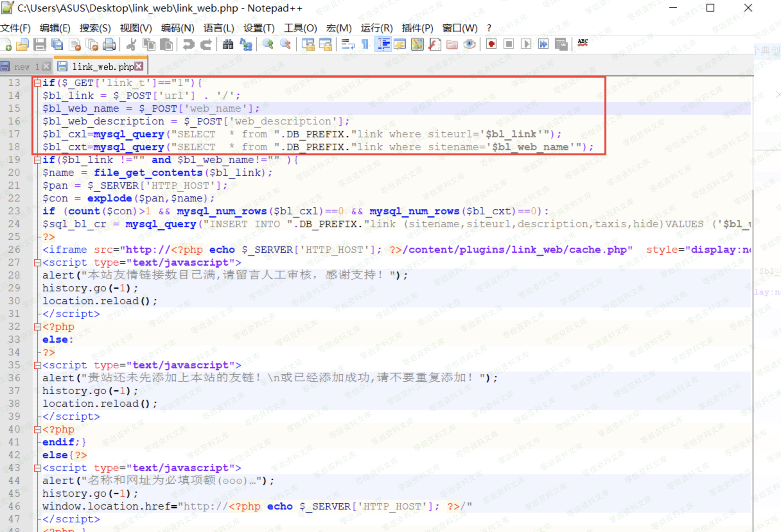Toggle show all characters pilcrow icon
The height and width of the screenshot is (532, 781).
pos(365,44)
